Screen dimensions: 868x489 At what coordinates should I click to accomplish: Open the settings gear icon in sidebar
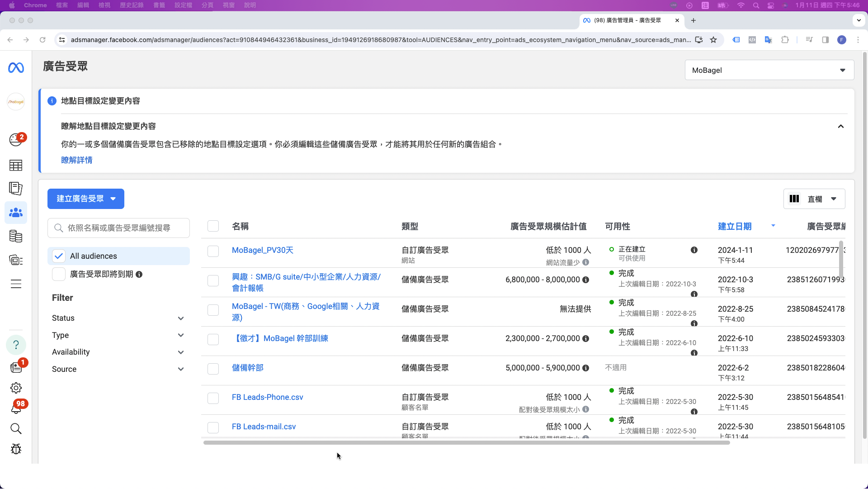pyautogui.click(x=16, y=388)
